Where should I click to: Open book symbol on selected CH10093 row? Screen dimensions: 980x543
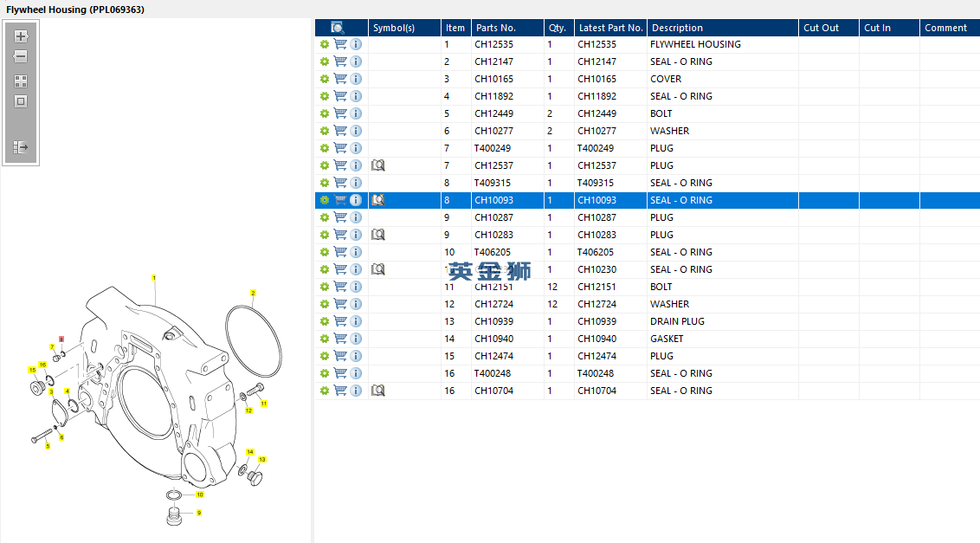(x=378, y=200)
